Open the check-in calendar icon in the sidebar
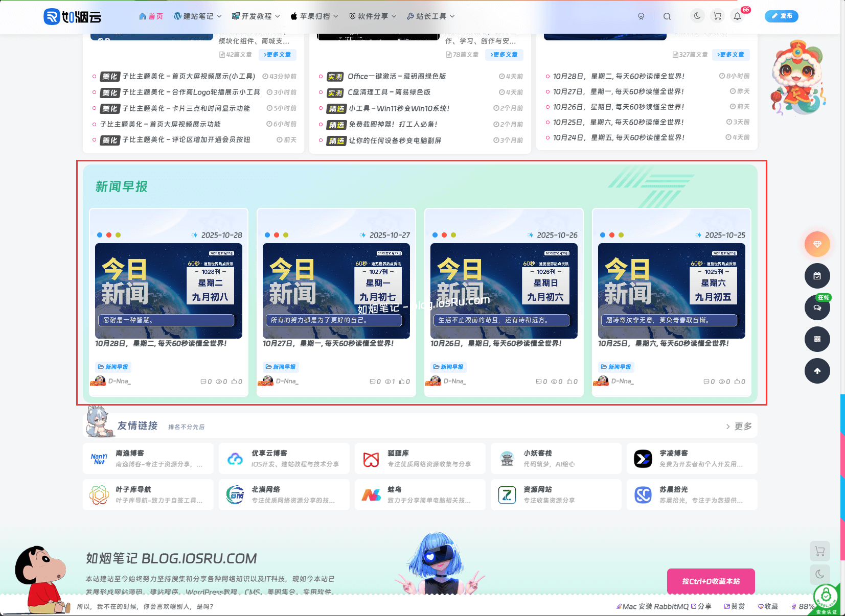845x616 pixels. (x=817, y=276)
